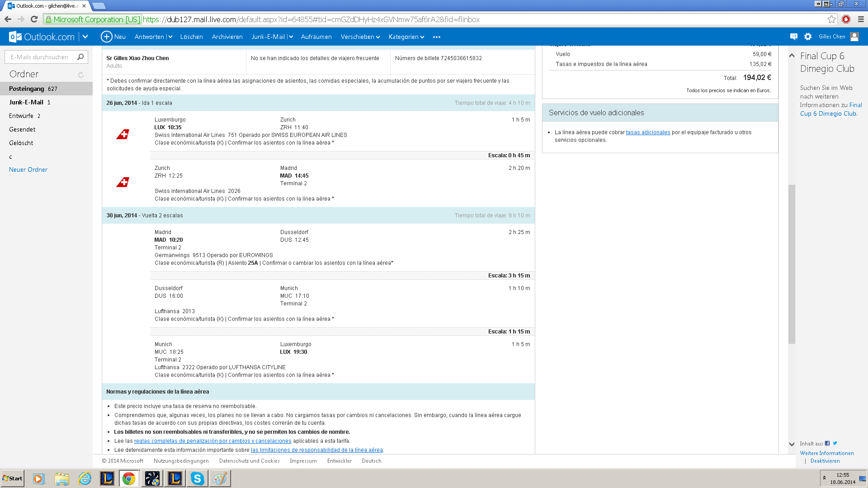Open Datenschutz und Cookies in the footer
This screenshot has width=868, height=488.
click(250, 461)
